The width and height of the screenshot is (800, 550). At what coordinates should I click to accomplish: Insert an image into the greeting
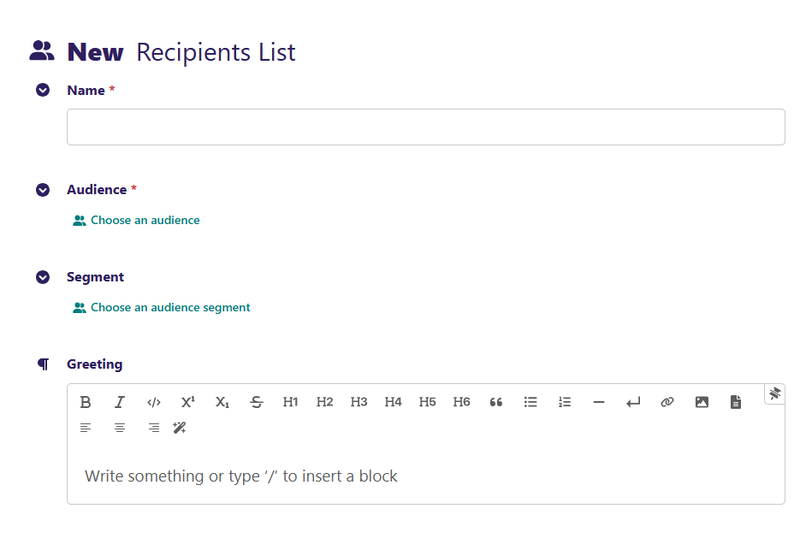point(702,402)
